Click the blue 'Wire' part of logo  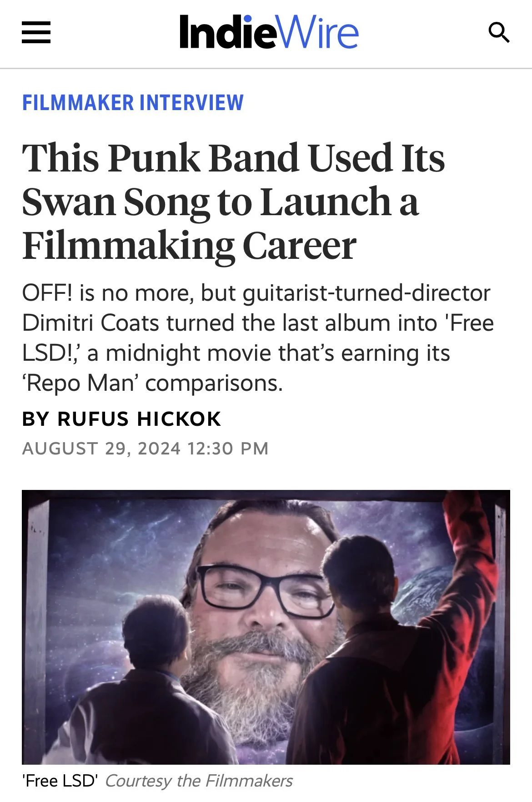coord(317,32)
